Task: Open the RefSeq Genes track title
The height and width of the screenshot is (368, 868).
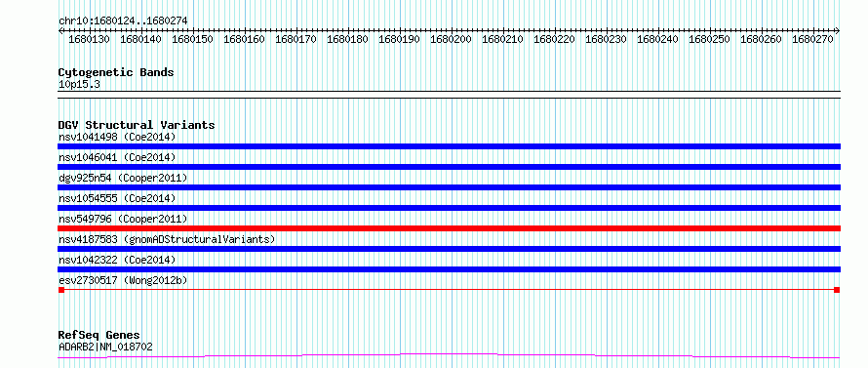Action: (99, 336)
